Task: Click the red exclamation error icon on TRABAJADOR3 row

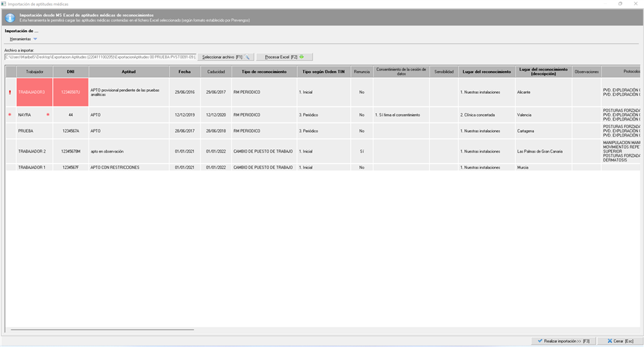Action: 10,92
